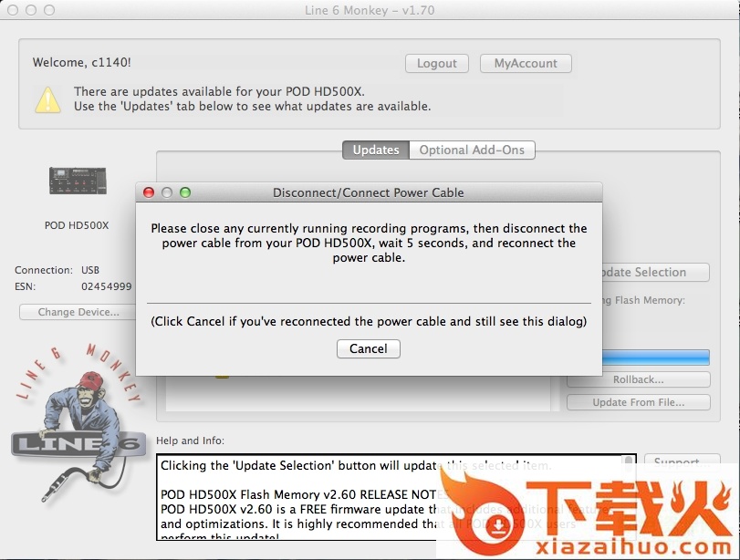Minimize the power cable dialog with yellow button
The width and height of the screenshot is (740, 560).
[x=167, y=192]
